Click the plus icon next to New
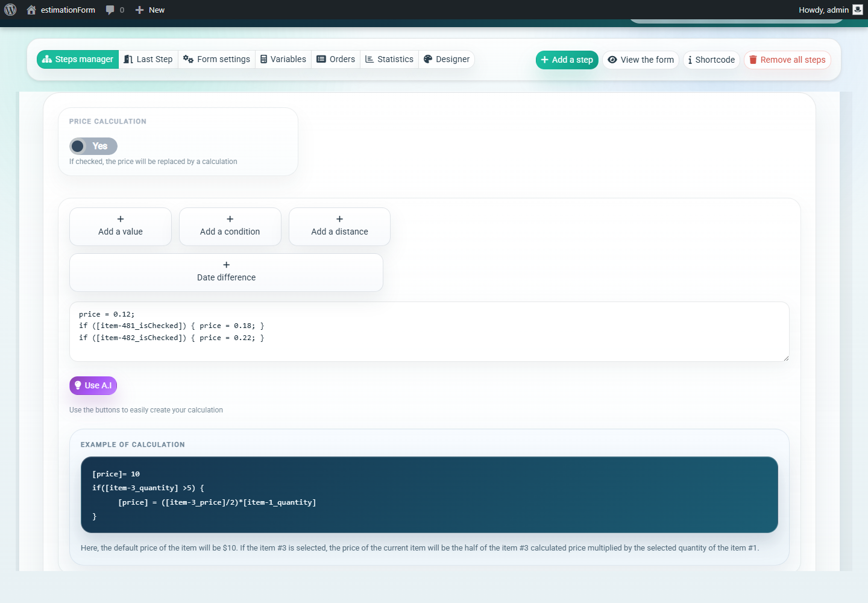Image resolution: width=868 pixels, height=603 pixels. click(x=139, y=10)
